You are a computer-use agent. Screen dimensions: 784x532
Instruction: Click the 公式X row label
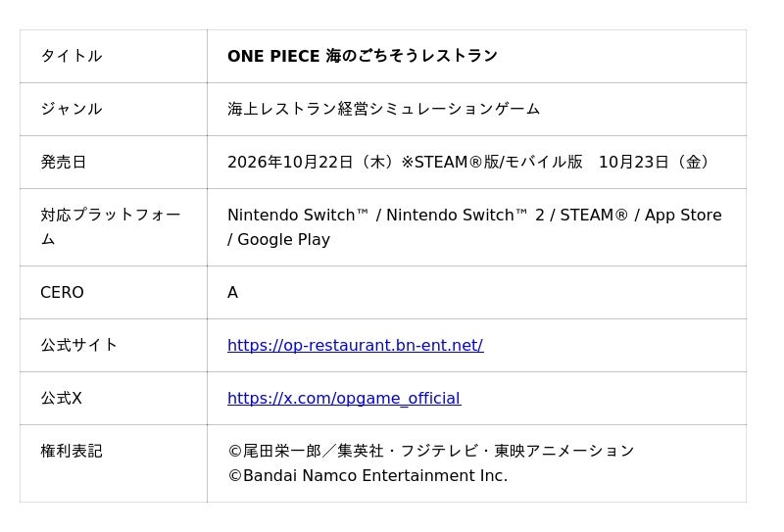pyautogui.click(x=61, y=398)
